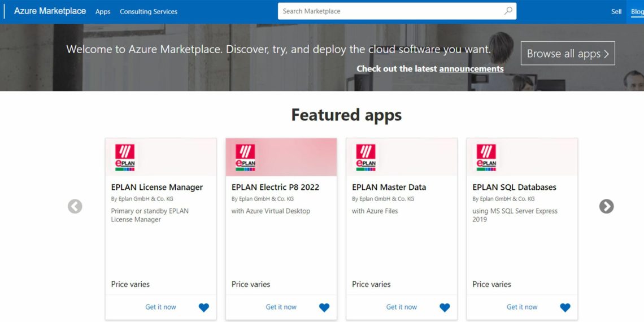The image size is (644, 322).
Task: Click the search magnifier icon
Action: tap(508, 11)
